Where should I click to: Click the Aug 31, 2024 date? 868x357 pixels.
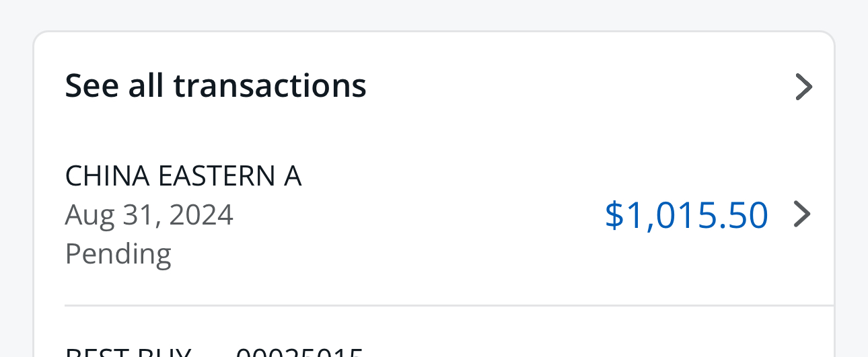[149, 215]
